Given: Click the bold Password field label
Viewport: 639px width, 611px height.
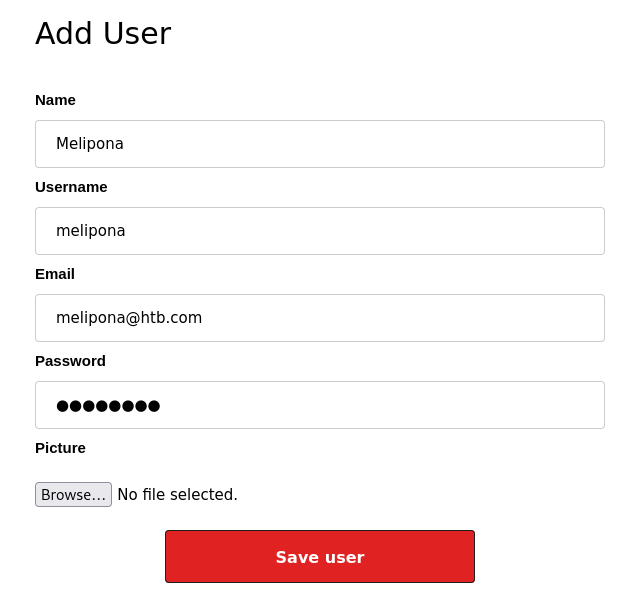Looking at the screenshot, I should (71, 361).
